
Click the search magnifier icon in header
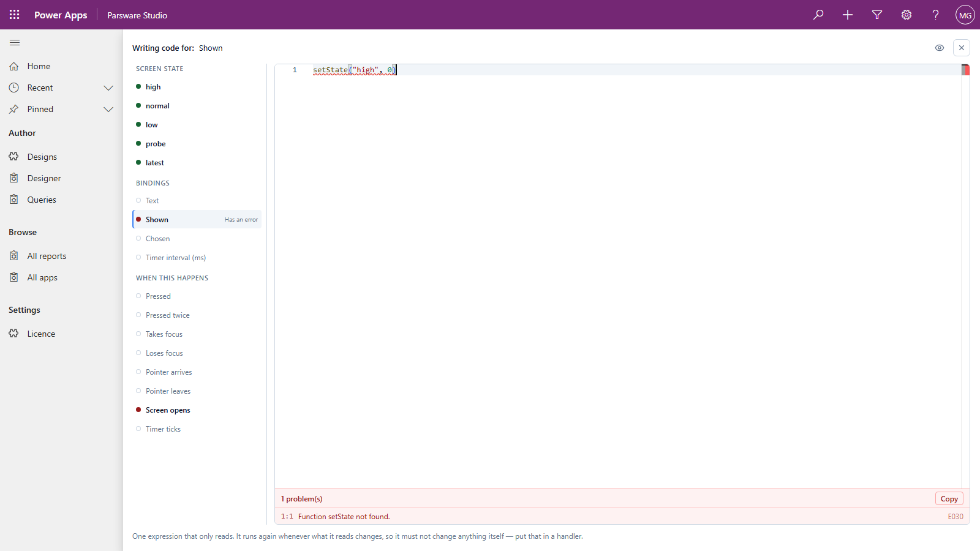[818, 15]
